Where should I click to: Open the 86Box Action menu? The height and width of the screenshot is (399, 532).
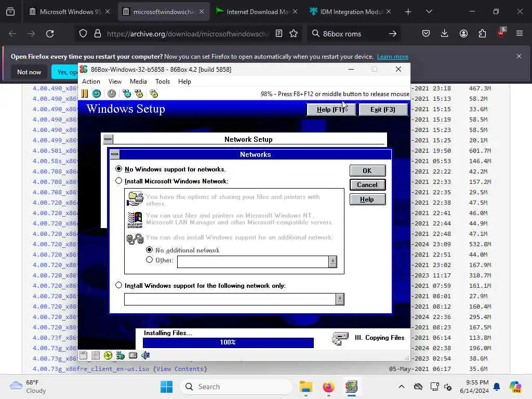click(91, 82)
